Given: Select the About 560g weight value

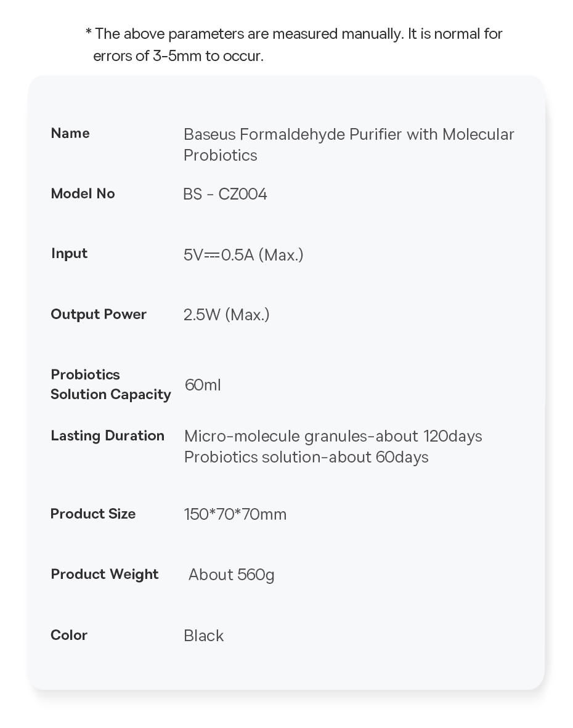Looking at the screenshot, I should coord(231,575).
